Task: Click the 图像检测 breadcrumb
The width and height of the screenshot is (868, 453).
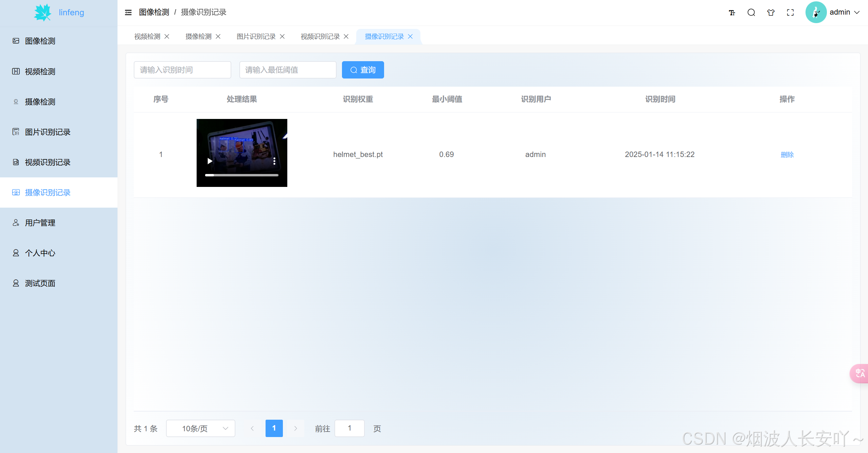Action: (154, 12)
